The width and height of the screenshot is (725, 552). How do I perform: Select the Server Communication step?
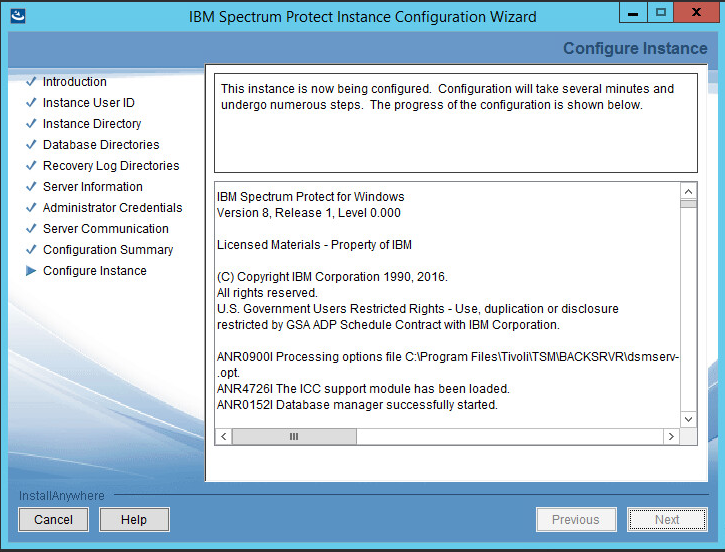coord(105,229)
